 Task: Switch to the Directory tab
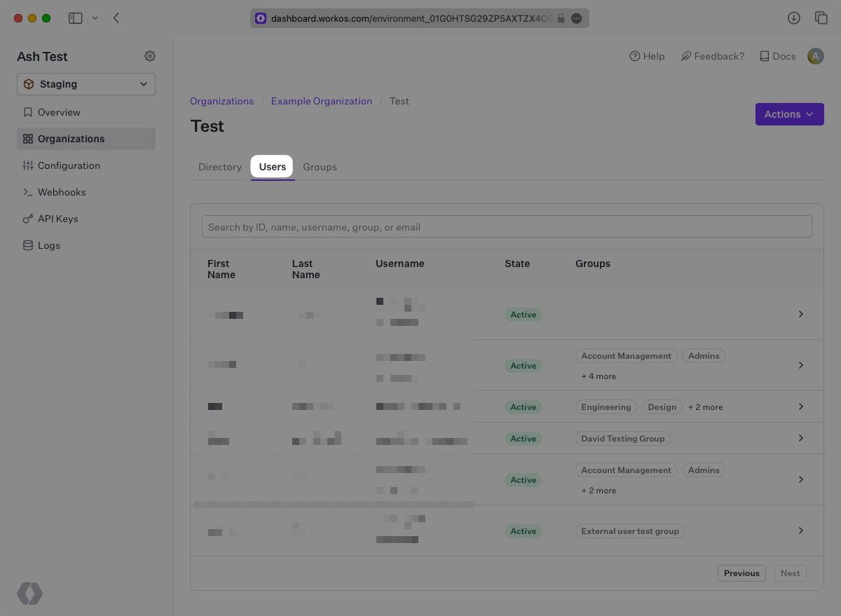(219, 167)
